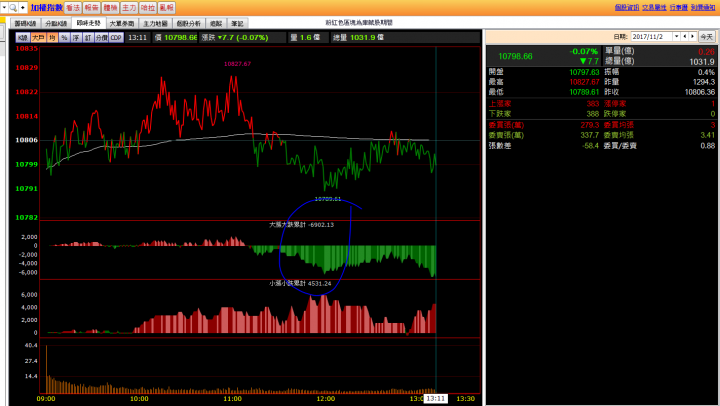The height and width of the screenshot is (406, 720).
Task: Open the 個股資訊 link
Action: pyautogui.click(x=627, y=7)
